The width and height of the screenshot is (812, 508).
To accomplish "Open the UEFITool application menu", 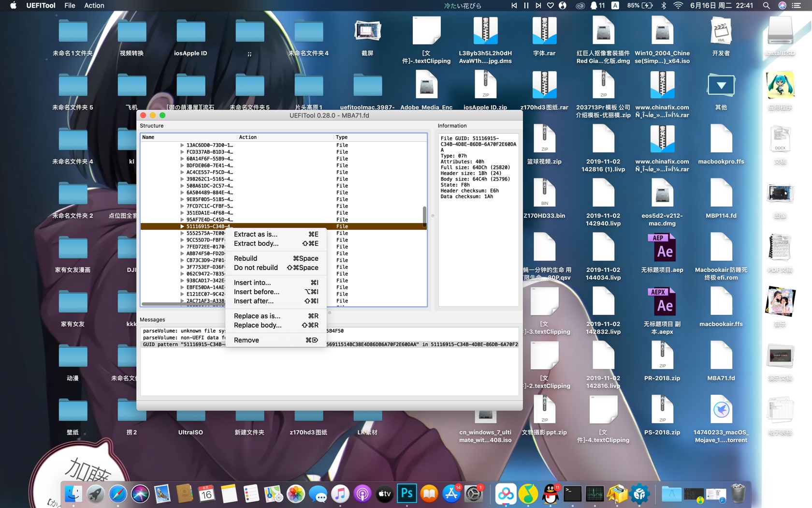I will [41, 5].
